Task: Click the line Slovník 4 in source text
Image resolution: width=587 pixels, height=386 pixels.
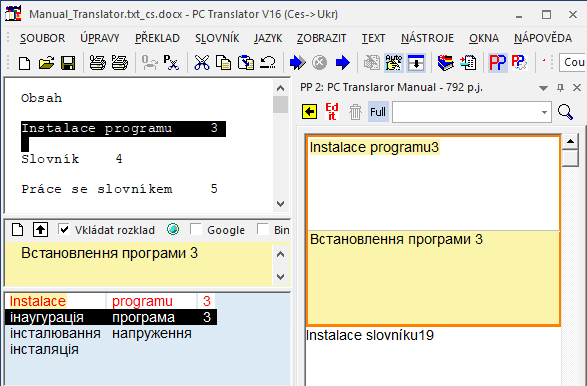Action: click(72, 159)
